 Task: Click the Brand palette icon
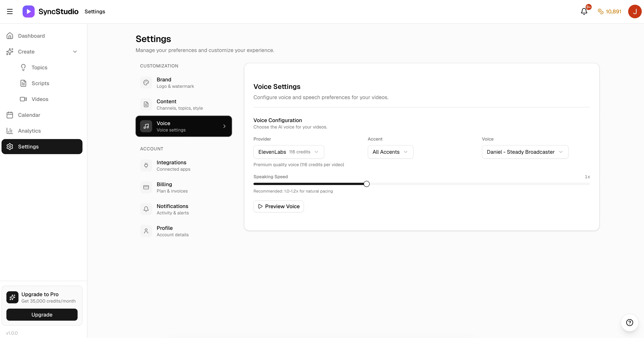tap(146, 83)
